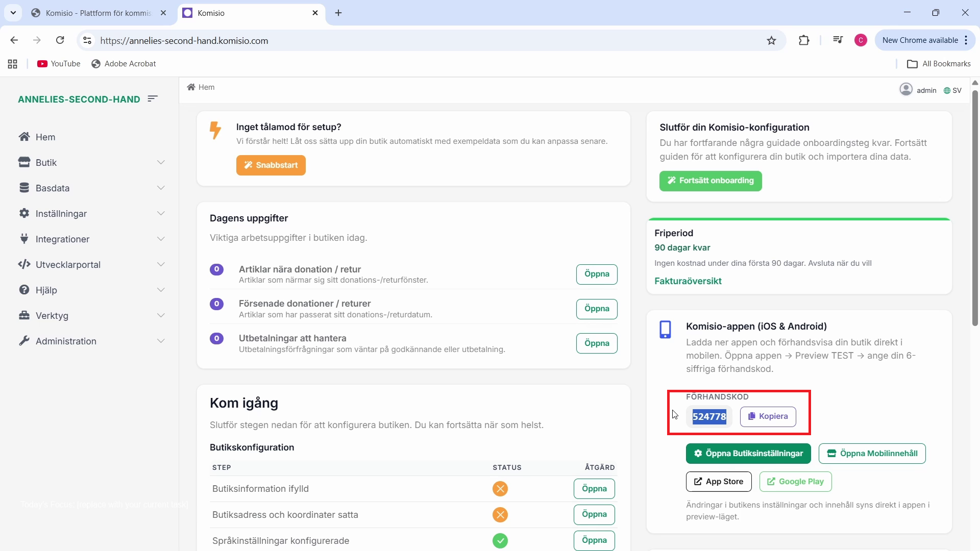This screenshot has width=980, height=551.
Task: Expand the Basdata menu chevron
Action: pos(161,188)
